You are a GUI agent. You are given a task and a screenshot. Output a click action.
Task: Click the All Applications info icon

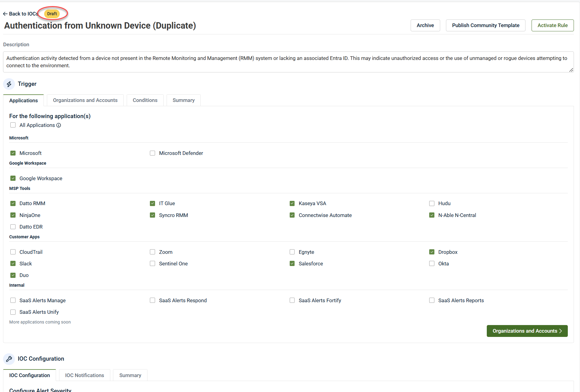pos(58,125)
